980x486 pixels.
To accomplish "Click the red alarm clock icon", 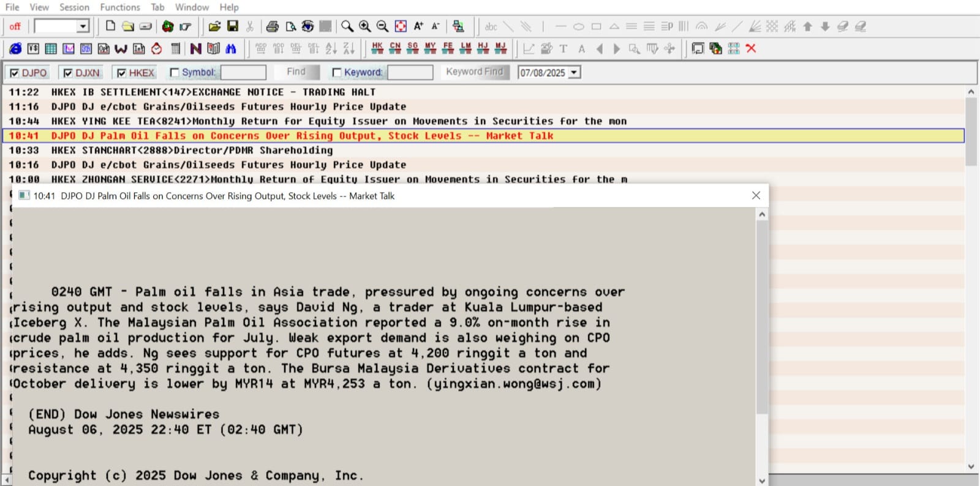I will tap(157, 48).
